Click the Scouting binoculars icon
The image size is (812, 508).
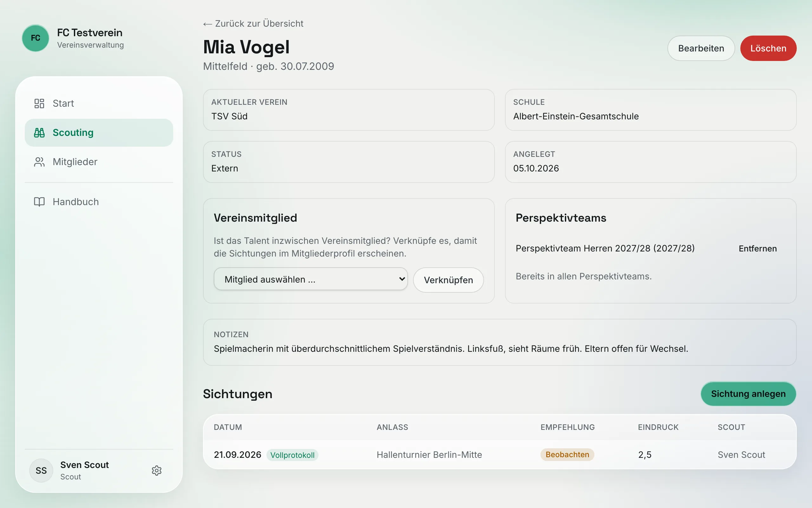[x=39, y=133]
